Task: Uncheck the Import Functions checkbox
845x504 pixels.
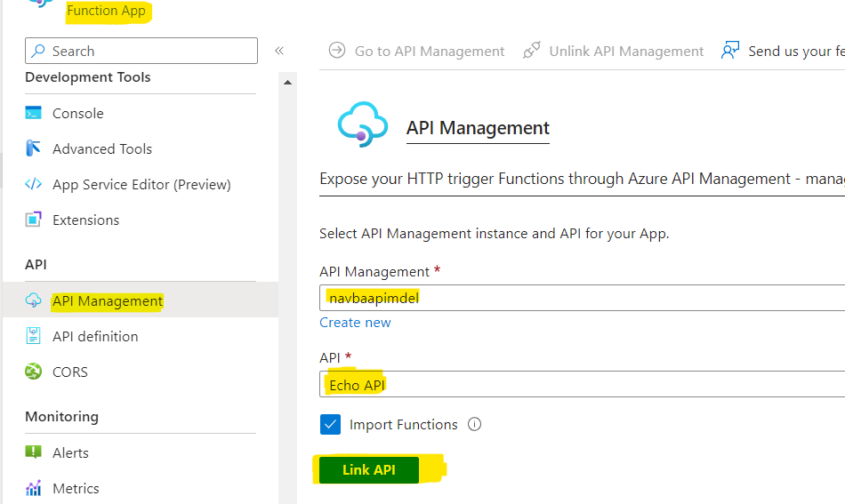Action: pos(330,424)
